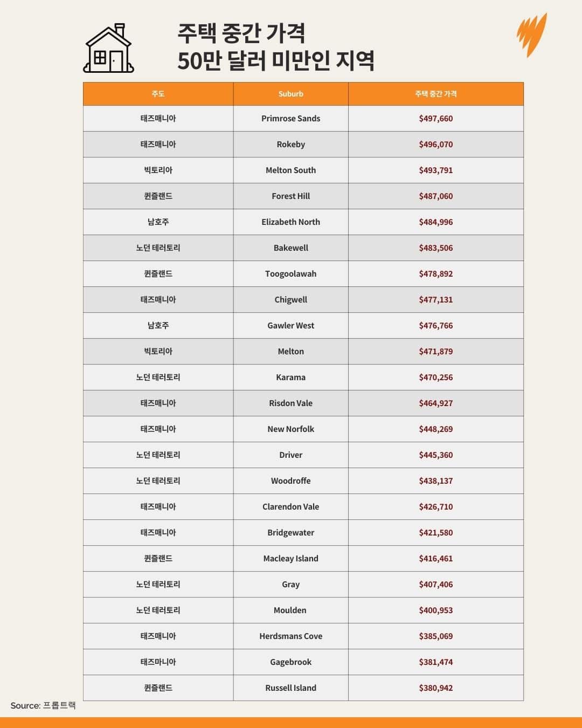The width and height of the screenshot is (582, 728).
Task: Click the $497,660 price cell
Action: (x=435, y=119)
